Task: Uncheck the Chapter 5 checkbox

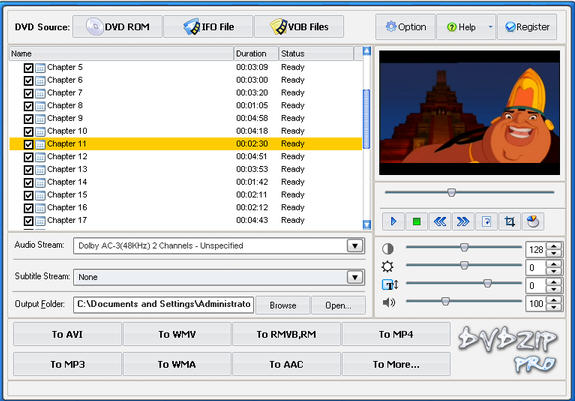Action: 28,68
